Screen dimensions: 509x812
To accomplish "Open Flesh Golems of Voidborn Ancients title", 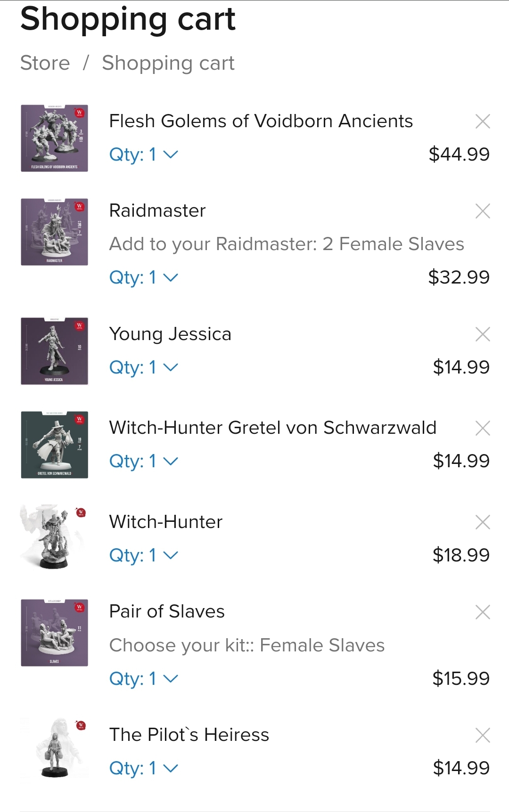I will click(x=261, y=122).
